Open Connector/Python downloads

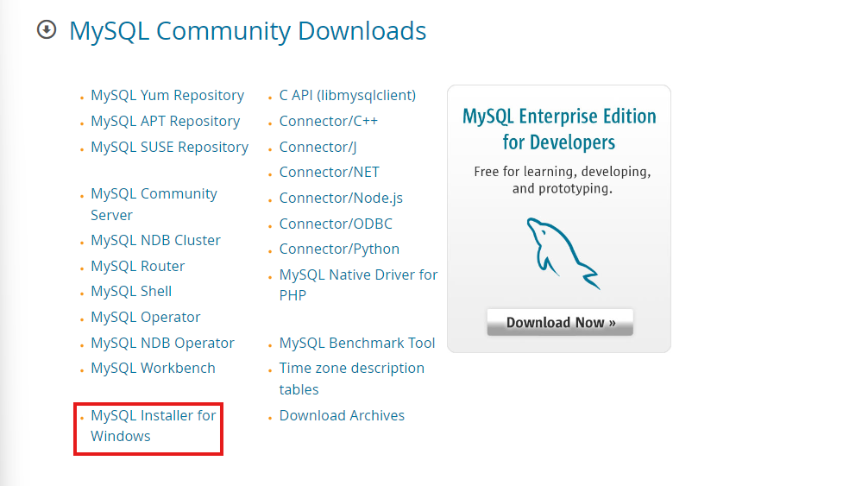[x=339, y=249]
